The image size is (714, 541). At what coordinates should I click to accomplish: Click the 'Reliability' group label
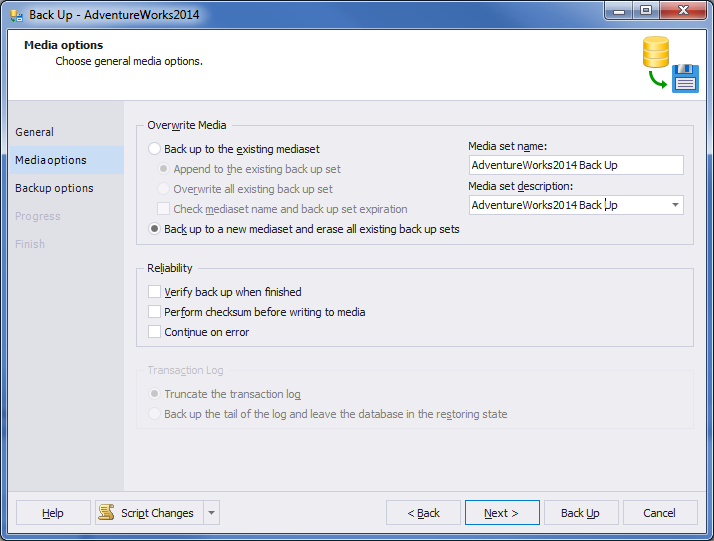[x=169, y=268]
